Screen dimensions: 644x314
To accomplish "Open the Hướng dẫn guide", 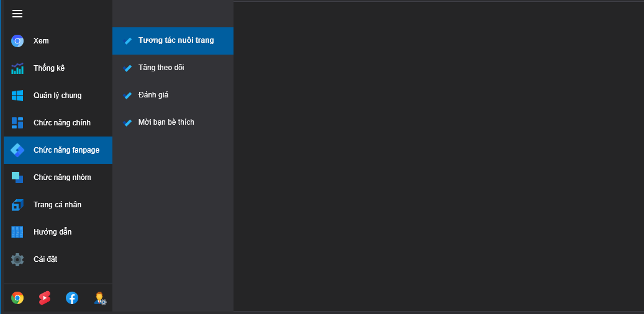I will [x=52, y=232].
